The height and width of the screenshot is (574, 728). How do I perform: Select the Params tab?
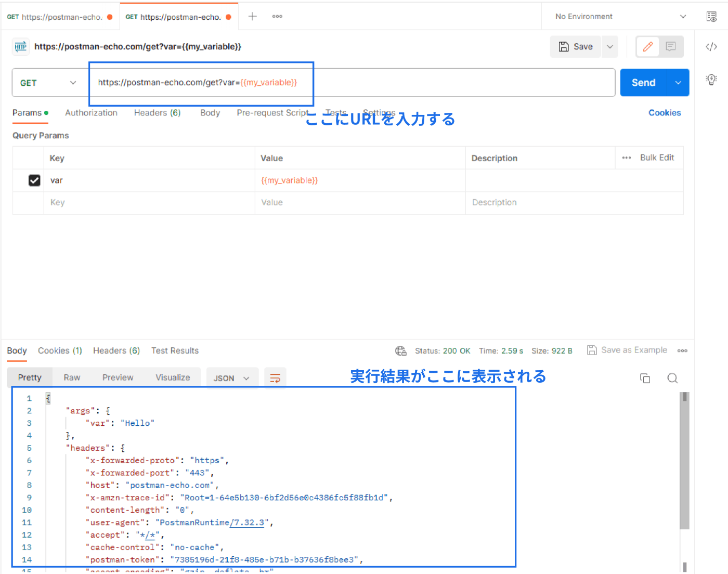point(30,113)
